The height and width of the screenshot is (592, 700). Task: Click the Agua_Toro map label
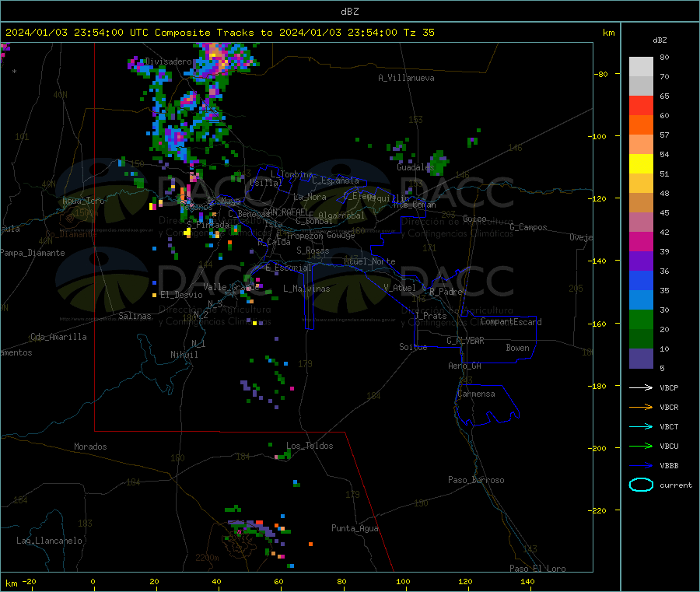(x=83, y=201)
